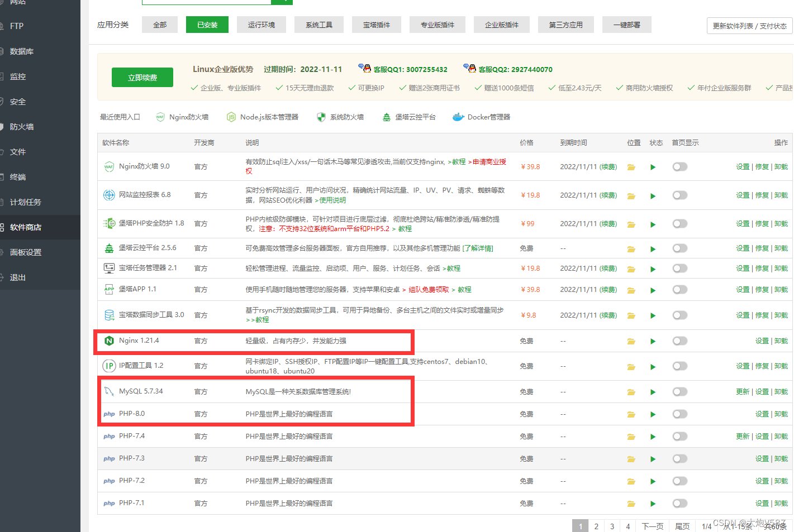794x532 pixels.
Task: Click the Nginx防火墙 9.0 row icon
Action: [109, 166]
